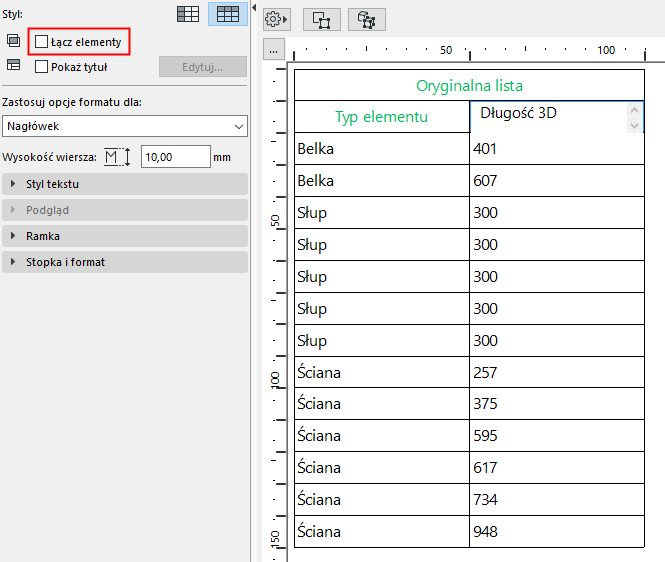Expand the Styl tekstu section
Image resolution: width=665 pixels, height=562 pixels.
coord(125,184)
